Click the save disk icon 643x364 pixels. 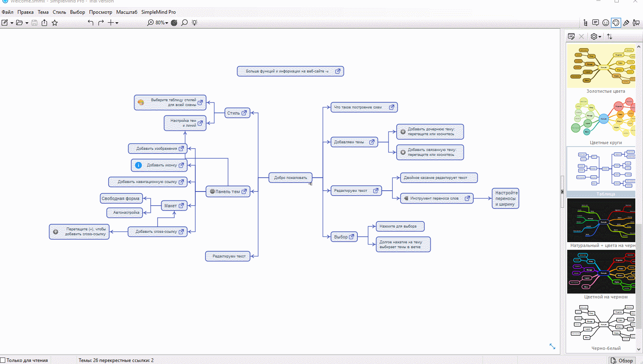click(34, 23)
